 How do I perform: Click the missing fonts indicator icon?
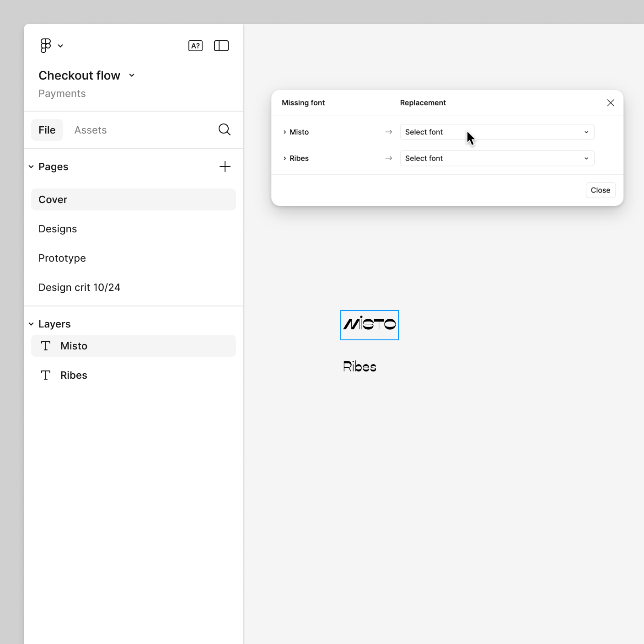click(195, 46)
